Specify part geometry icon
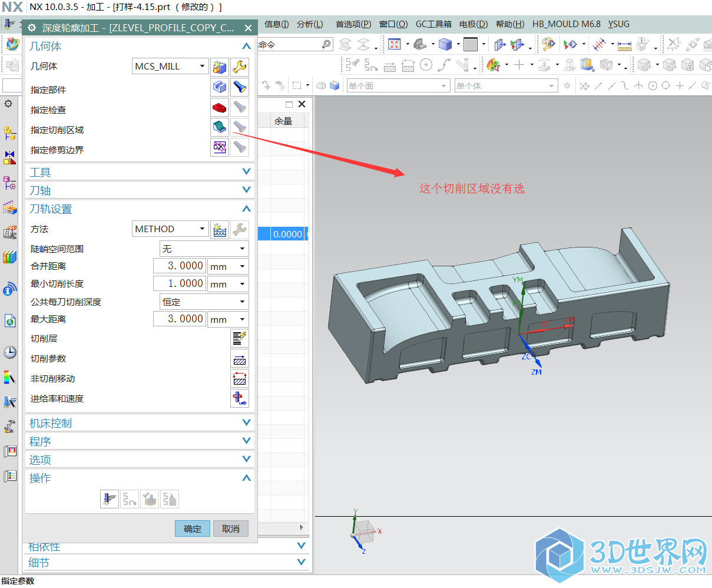This screenshot has width=712, height=588. tap(220, 87)
